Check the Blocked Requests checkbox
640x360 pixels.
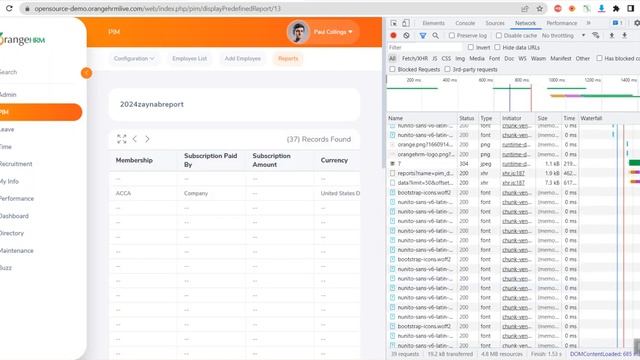pos(392,69)
